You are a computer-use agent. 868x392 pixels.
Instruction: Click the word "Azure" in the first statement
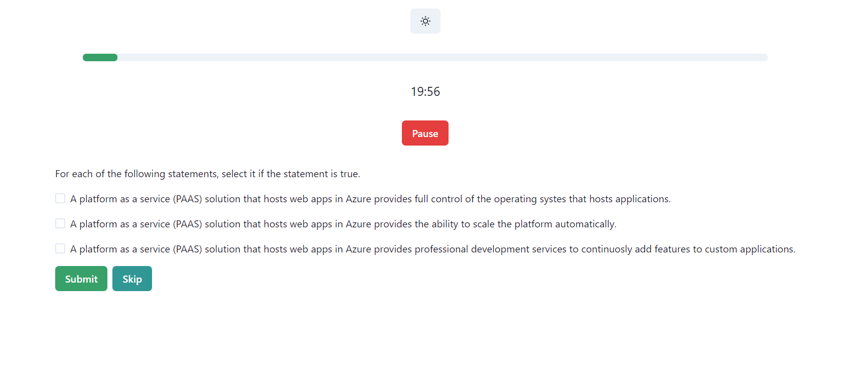358,199
